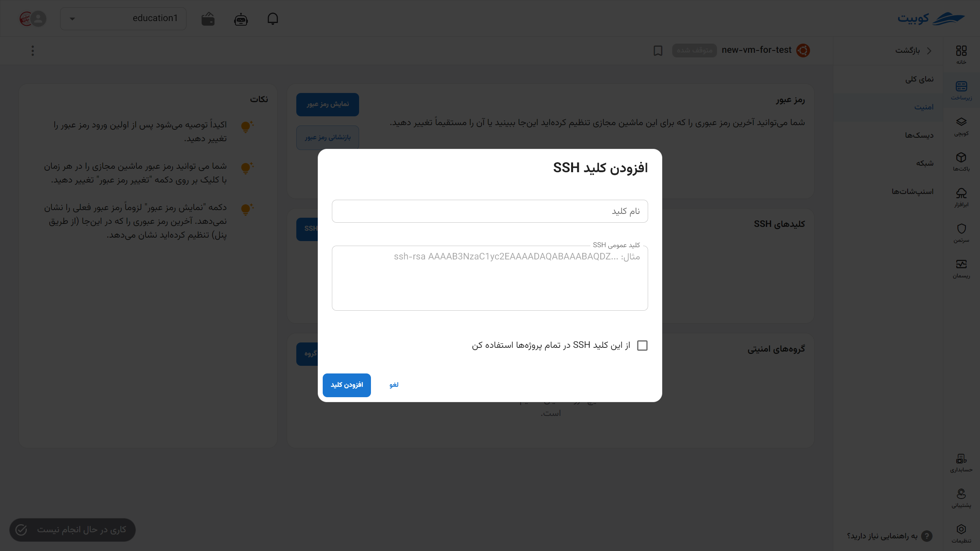Open تنظیمات settings icon at bottom
This screenshot has width=980, height=551.
[962, 530]
